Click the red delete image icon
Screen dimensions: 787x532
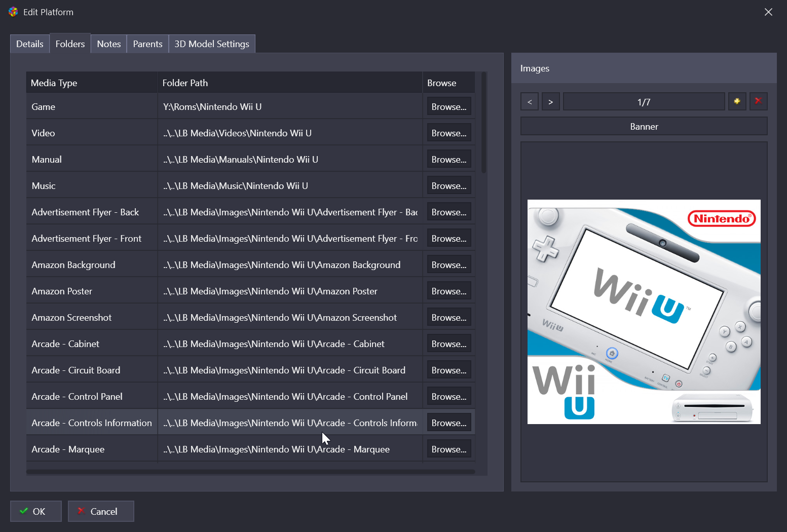tap(758, 101)
